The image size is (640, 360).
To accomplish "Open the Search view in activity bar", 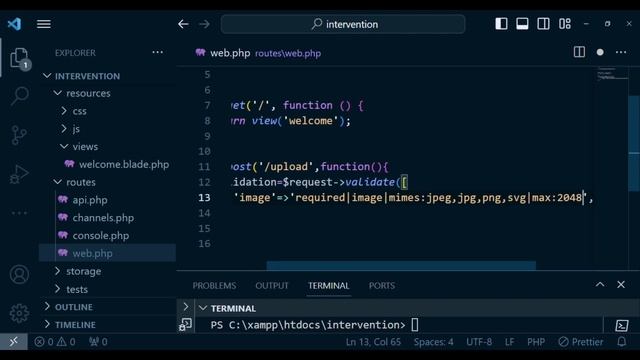I will click(x=19, y=96).
